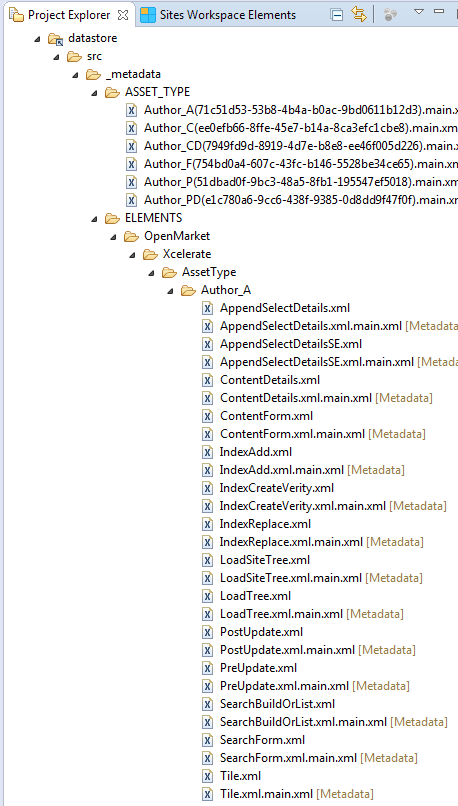Viewport: 458px width, 806px height.
Task: Select LoadSiteTree.xml.main.xml metadata file
Action: coord(321,578)
